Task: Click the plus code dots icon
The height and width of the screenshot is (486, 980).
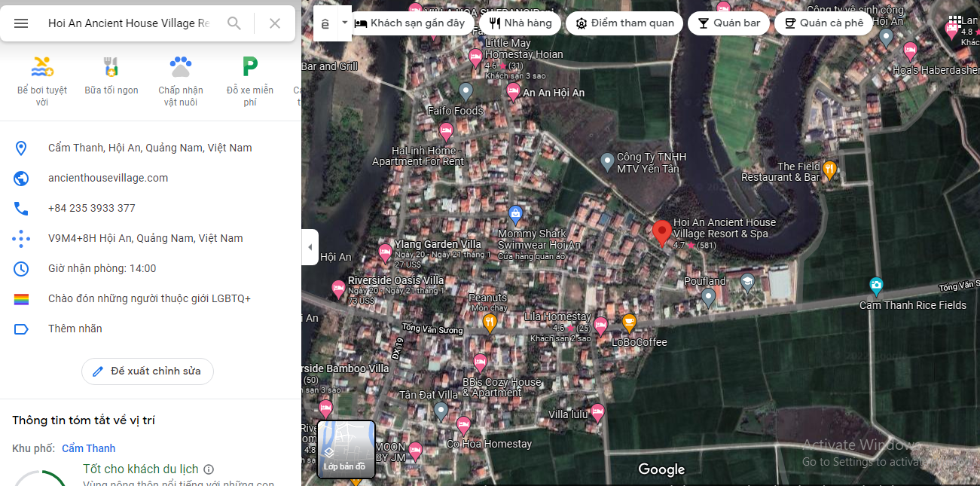Action: coord(21,238)
